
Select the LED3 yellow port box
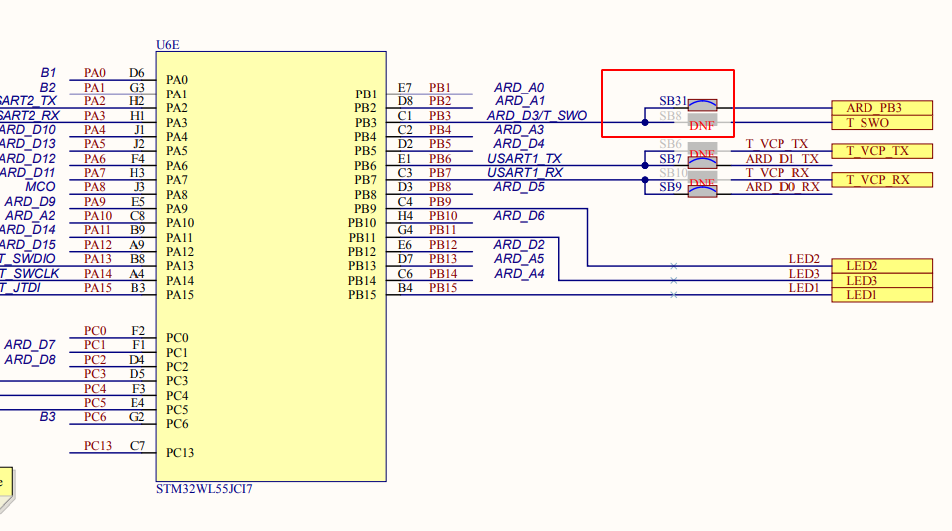pos(882,280)
